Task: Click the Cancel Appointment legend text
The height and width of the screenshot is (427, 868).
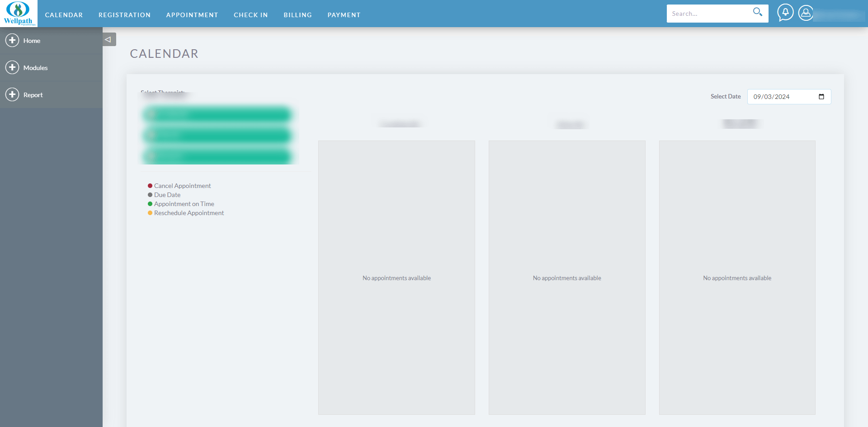Action: tap(182, 186)
